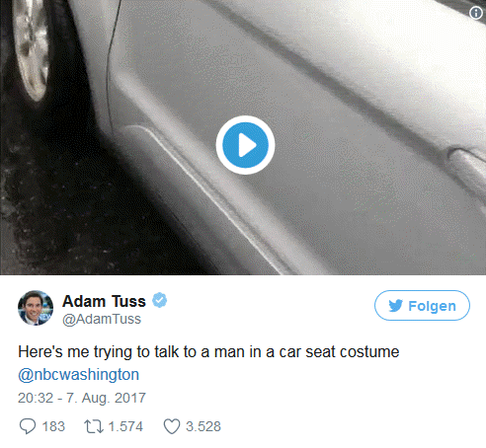Click the like count 3.528

click(x=203, y=426)
